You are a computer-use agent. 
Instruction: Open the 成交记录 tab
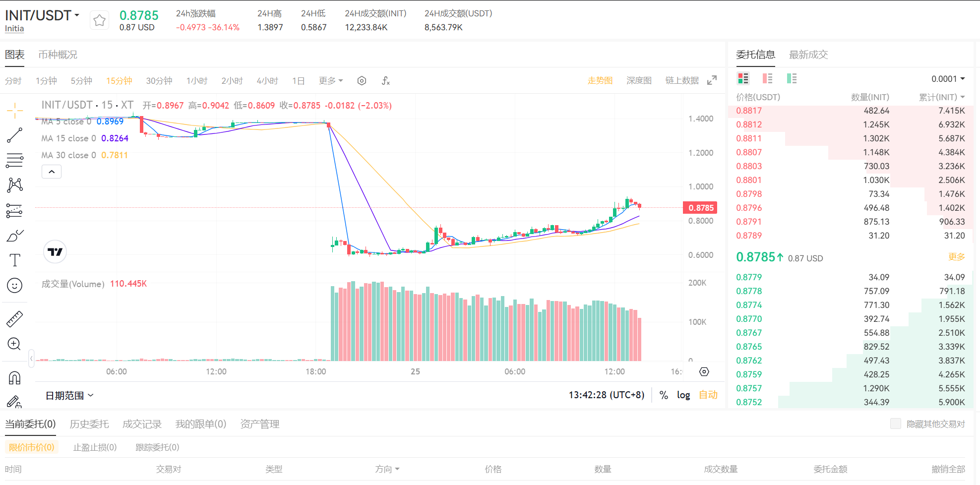click(x=142, y=424)
